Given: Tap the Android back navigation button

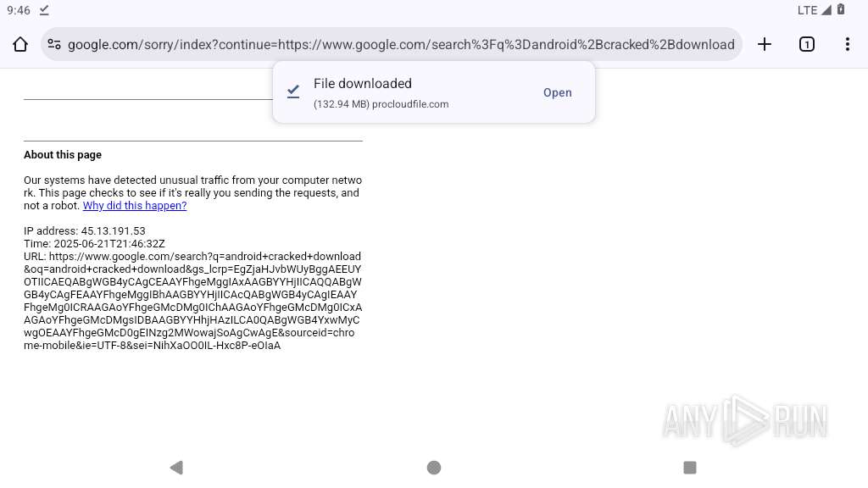Looking at the screenshot, I should 176,468.
